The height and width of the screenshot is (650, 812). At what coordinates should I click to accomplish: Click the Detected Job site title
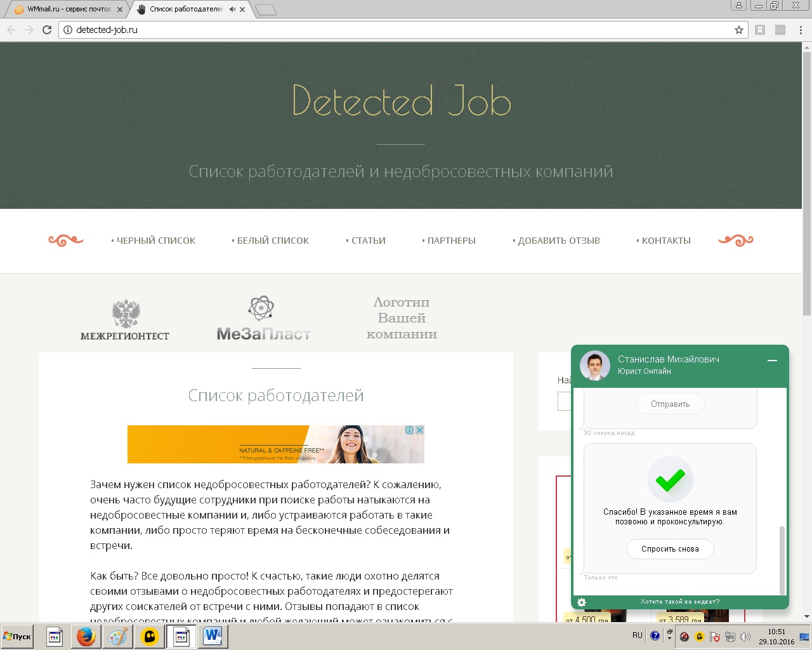(x=401, y=101)
